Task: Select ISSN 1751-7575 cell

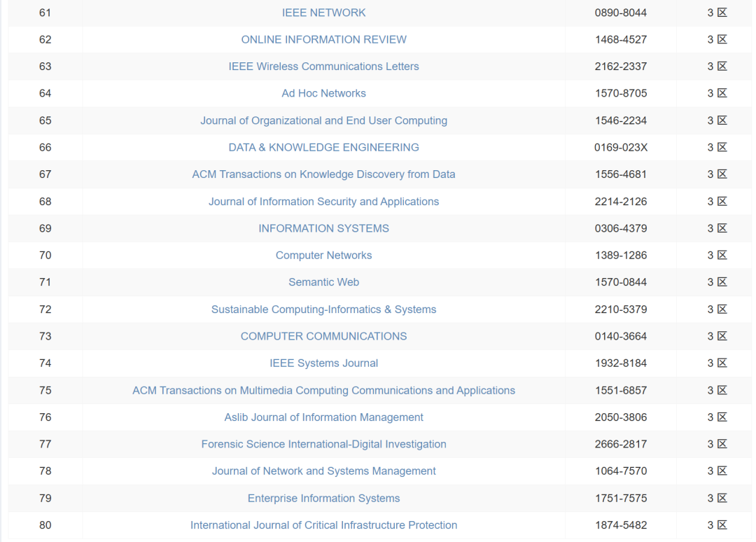Action: (x=620, y=499)
